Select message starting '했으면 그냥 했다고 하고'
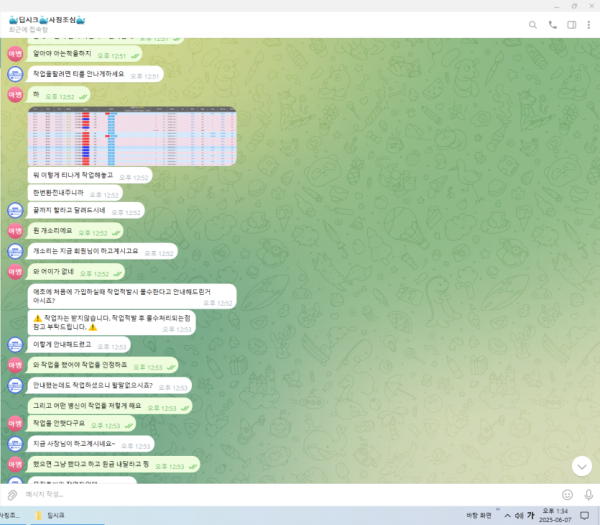The image size is (600, 525). (x=113, y=465)
